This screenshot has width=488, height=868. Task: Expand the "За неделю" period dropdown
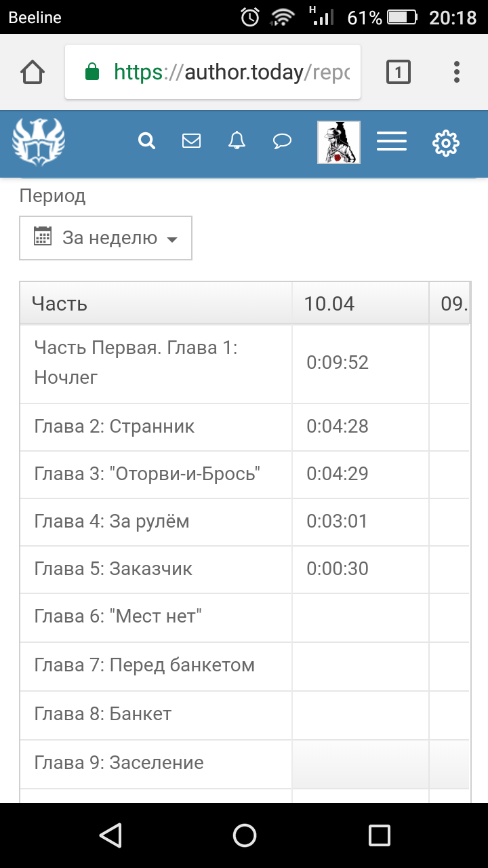pyautogui.click(x=106, y=238)
